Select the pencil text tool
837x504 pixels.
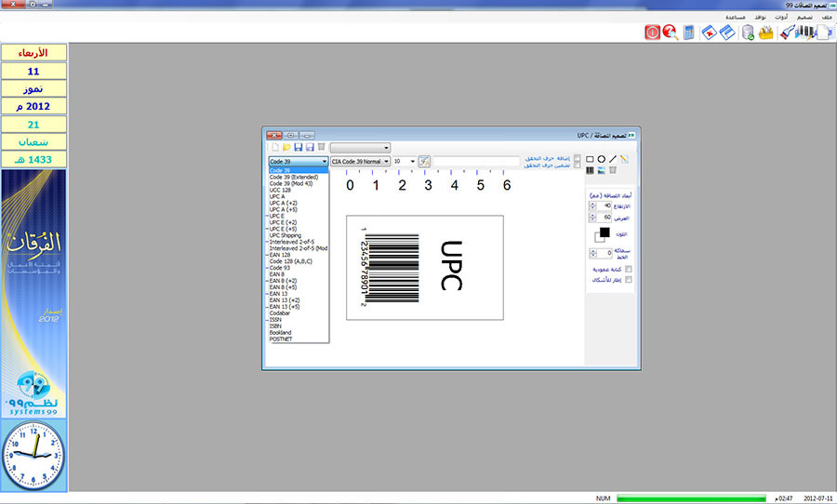tap(624, 159)
